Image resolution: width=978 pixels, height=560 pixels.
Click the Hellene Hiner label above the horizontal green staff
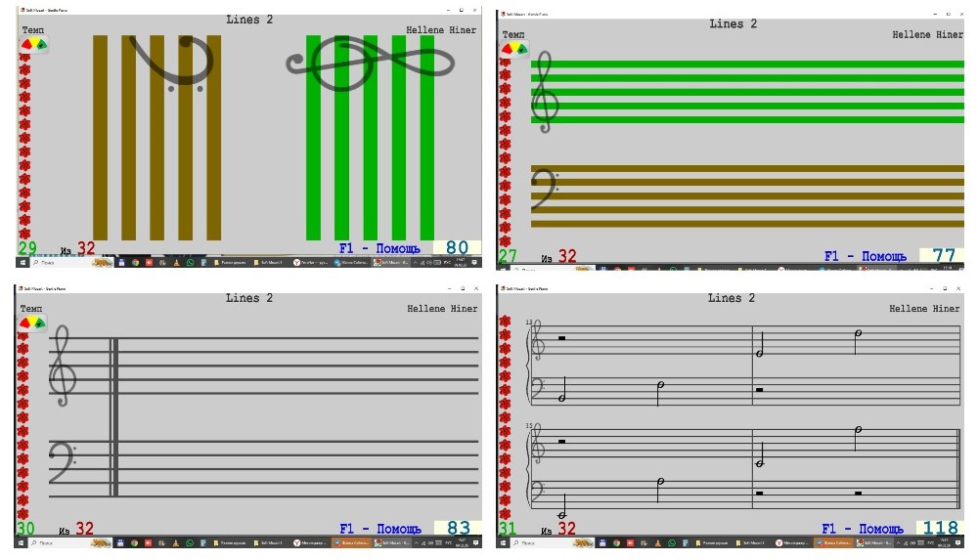pyautogui.click(x=927, y=35)
